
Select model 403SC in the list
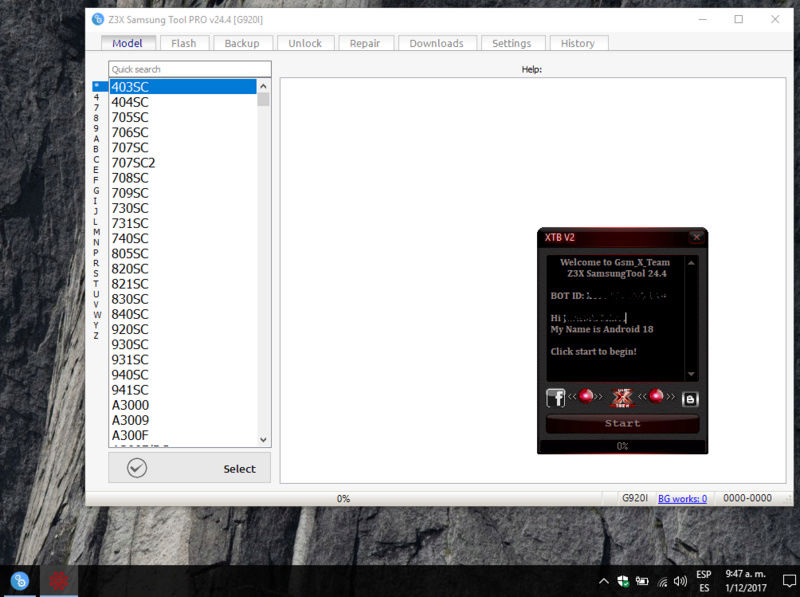click(183, 87)
